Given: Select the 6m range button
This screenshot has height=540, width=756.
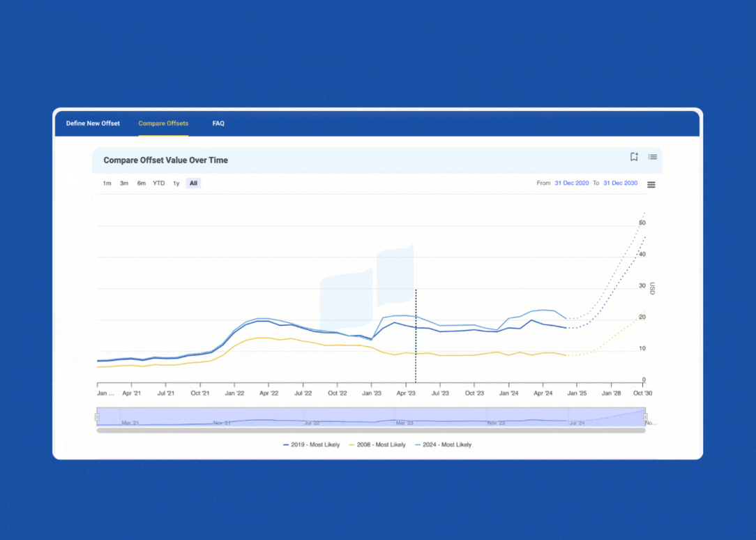Looking at the screenshot, I should tap(142, 183).
